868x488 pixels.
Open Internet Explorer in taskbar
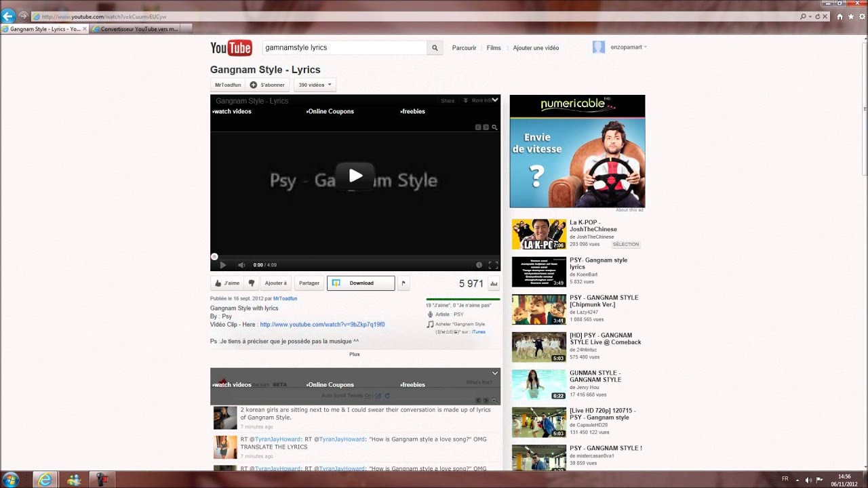tap(45, 479)
